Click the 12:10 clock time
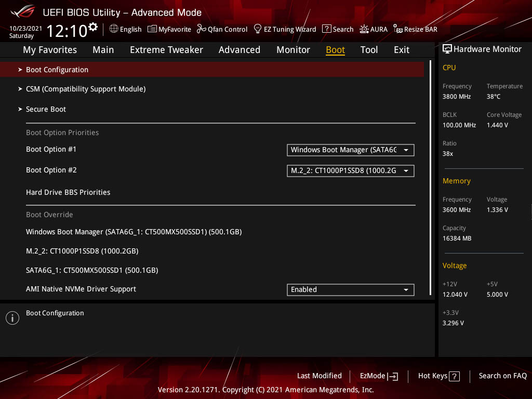The width and height of the screenshot is (532, 399). [x=67, y=31]
